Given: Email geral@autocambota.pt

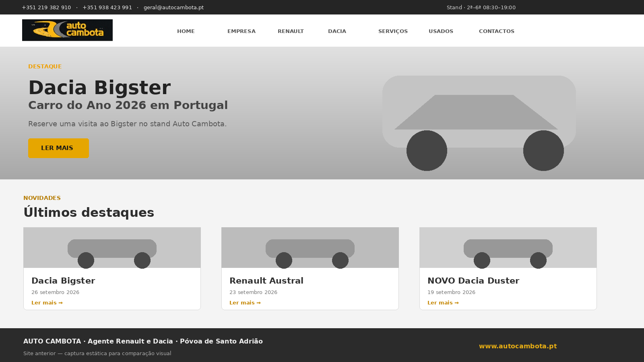Looking at the screenshot, I should click(x=173, y=8).
